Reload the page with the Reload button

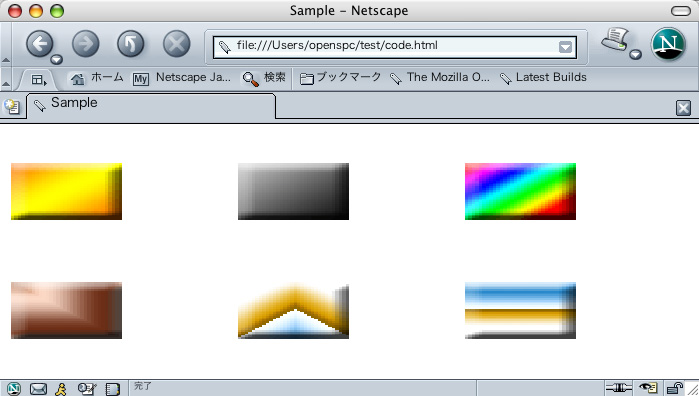[131, 44]
